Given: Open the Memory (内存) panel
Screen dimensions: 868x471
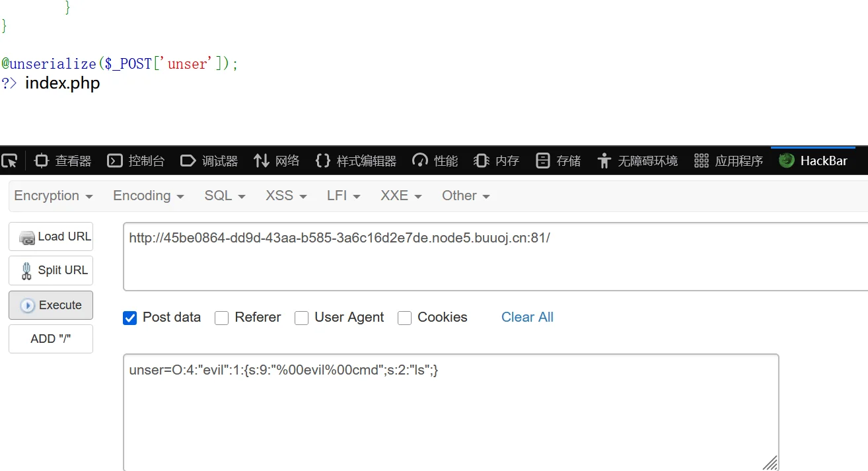Looking at the screenshot, I should click(x=496, y=161).
